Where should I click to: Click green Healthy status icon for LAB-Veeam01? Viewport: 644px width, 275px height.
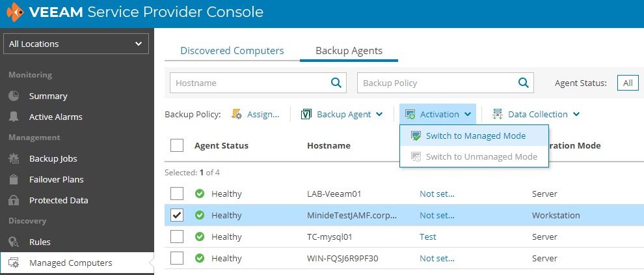coord(200,194)
